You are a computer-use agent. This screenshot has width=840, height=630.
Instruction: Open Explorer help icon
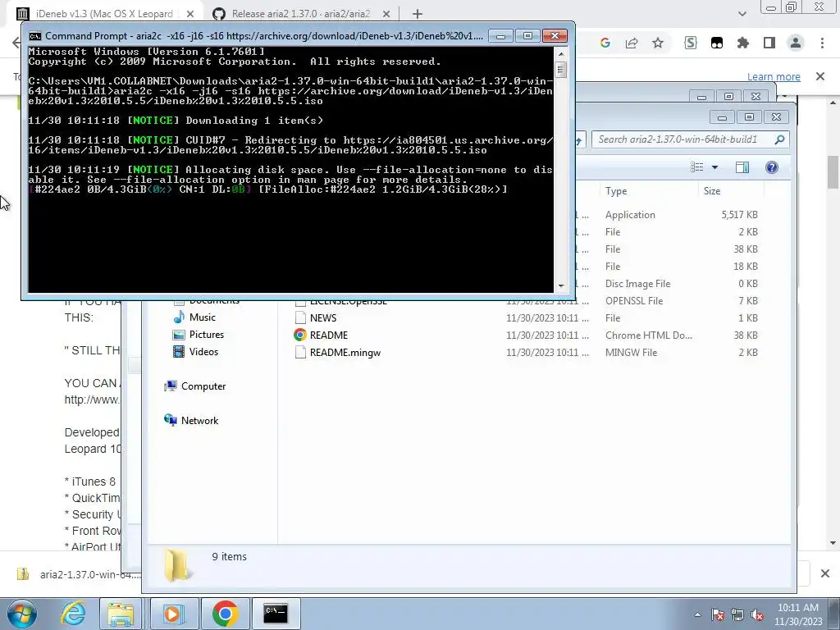771,167
